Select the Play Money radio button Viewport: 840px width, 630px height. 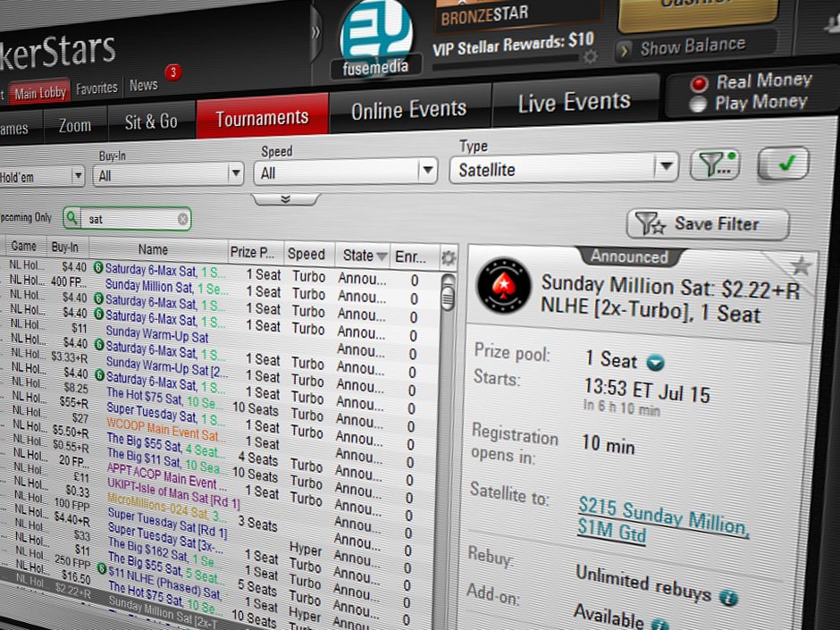pos(698,104)
